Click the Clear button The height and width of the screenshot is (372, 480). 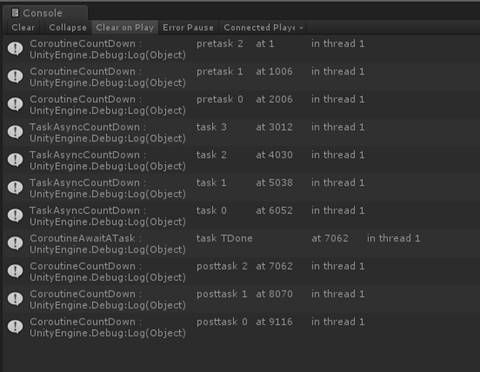tap(23, 28)
